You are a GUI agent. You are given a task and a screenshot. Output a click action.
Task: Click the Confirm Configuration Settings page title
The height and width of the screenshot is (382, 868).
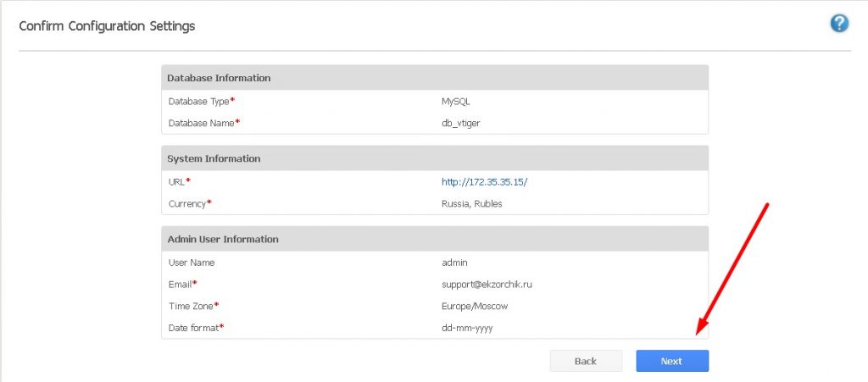107,26
